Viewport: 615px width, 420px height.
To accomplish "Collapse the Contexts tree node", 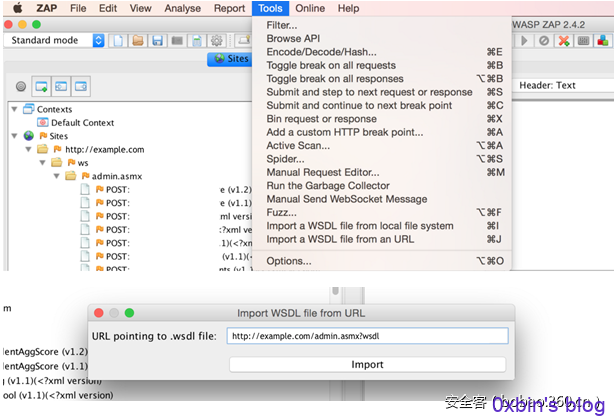I will 15,109.
